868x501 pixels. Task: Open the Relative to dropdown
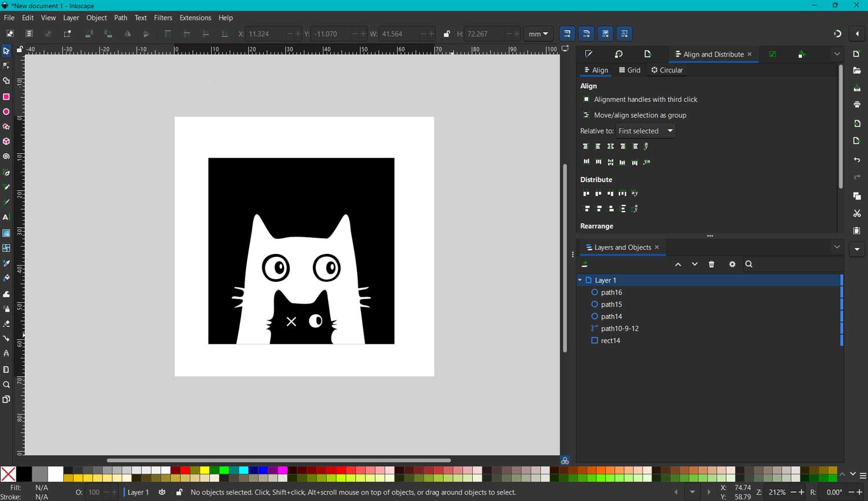645,130
